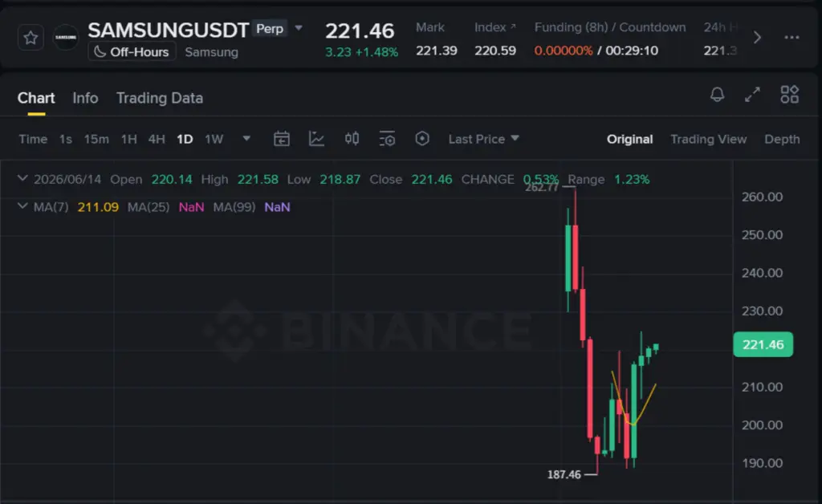822x504 pixels.
Task: Select the Time interval option
Action: pos(33,140)
